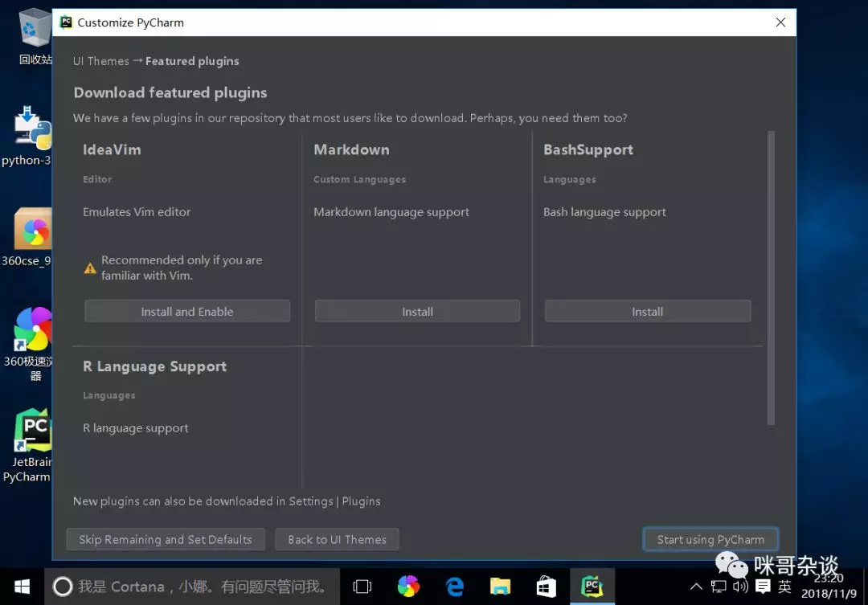
Task: Open the Windows Start menu
Action: pos(23,587)
